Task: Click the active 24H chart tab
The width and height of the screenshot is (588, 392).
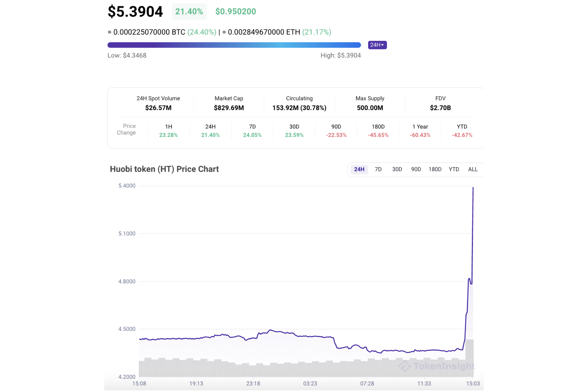Action: coord(359,169)
